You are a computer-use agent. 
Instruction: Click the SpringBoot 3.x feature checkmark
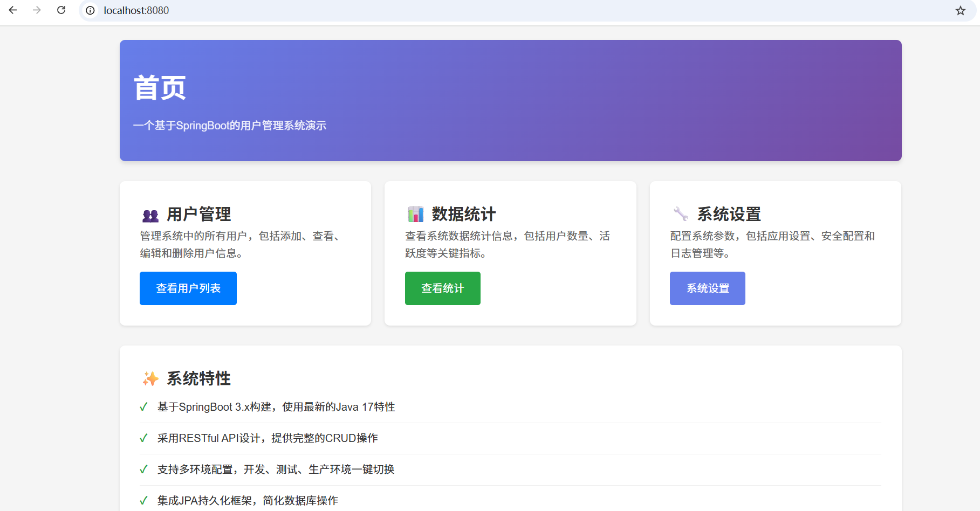click(x=143, y=406)
